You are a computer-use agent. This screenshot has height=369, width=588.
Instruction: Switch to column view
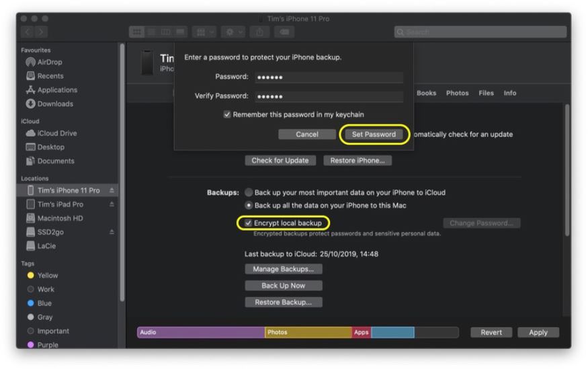pos(165,32)
